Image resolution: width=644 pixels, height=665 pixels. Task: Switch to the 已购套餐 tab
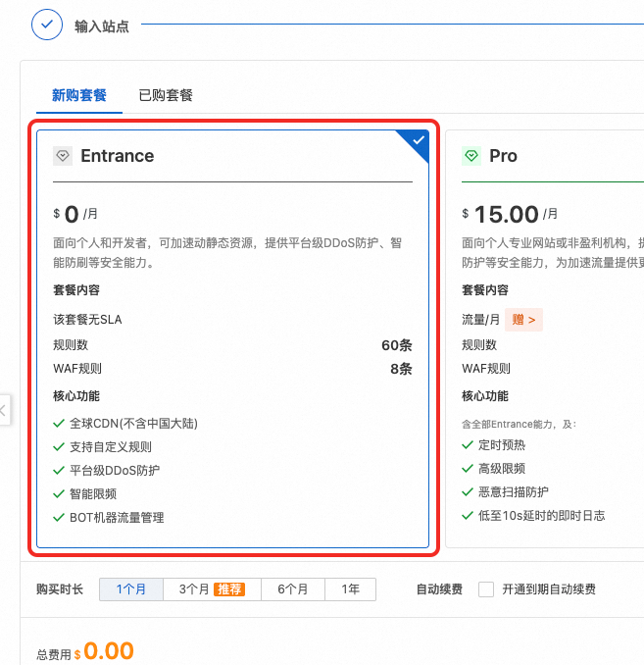pos(166,95)
